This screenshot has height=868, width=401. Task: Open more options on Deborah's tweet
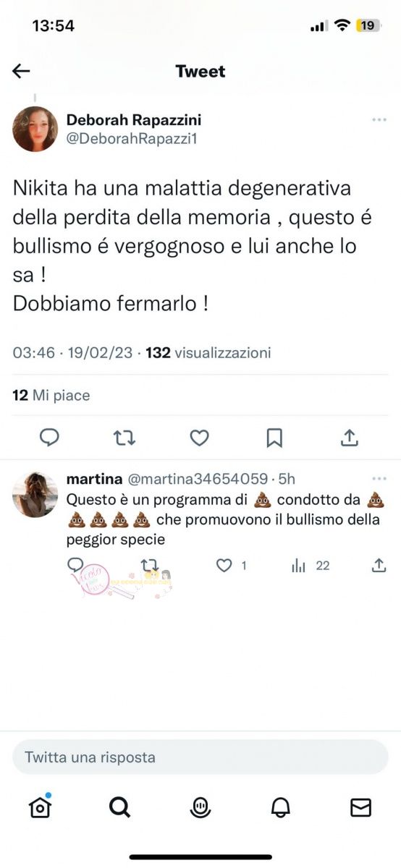tap(379, 119)
